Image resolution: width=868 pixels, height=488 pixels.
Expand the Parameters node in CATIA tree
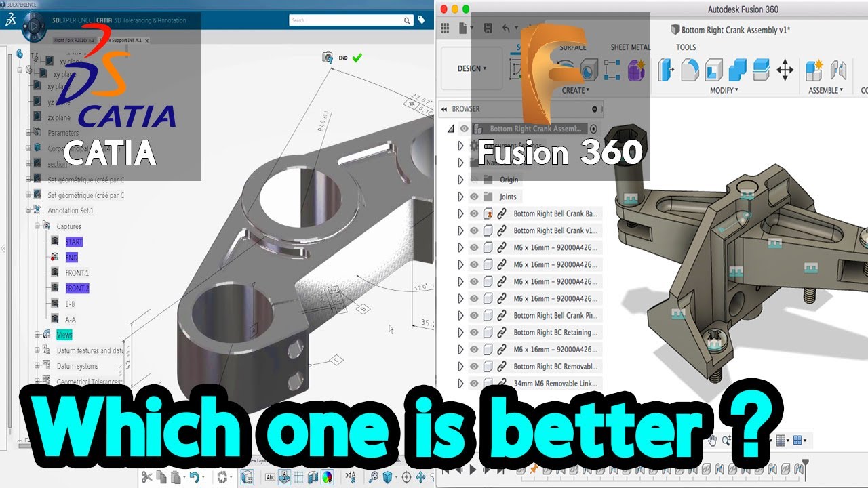[28, 133]
